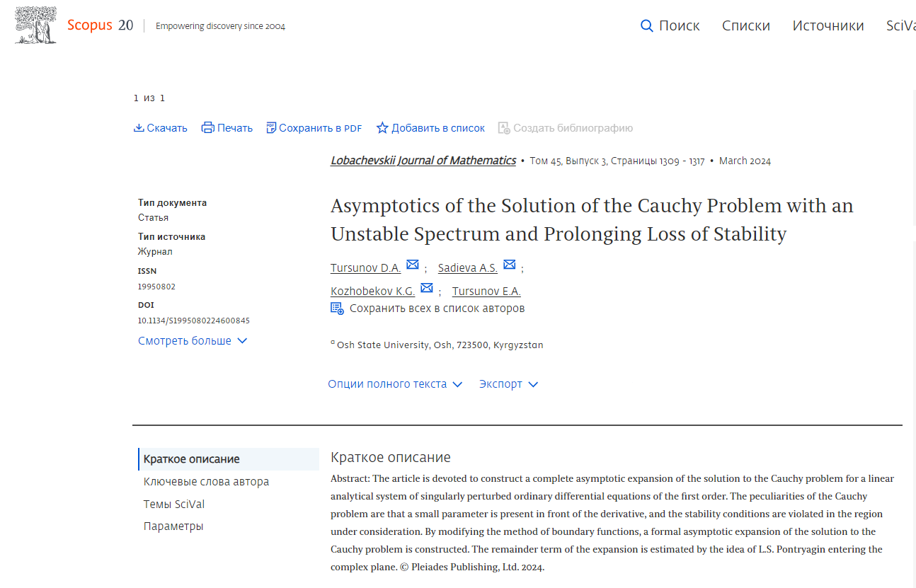Image resolution: width=916 pixels, height=588 pixels.
Task: Switch to Темы SciVal section
Action: 174,505
